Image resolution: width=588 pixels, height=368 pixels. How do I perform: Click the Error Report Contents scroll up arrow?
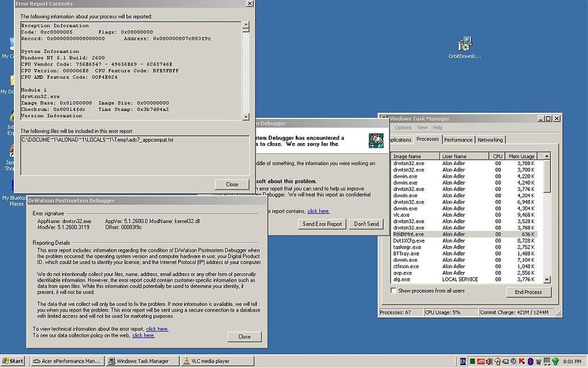point(246,25)
